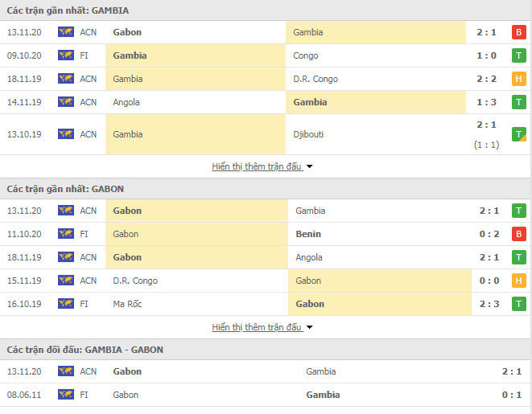Click orange H badge on Gambia–D.R. Congo row
Viewport: 532px width, 414px height.
tap(519, 79)
